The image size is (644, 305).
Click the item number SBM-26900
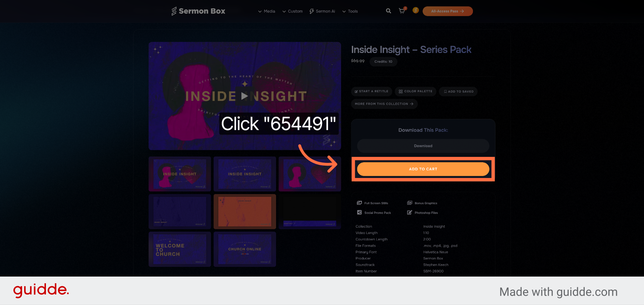(x=433, y=271)
